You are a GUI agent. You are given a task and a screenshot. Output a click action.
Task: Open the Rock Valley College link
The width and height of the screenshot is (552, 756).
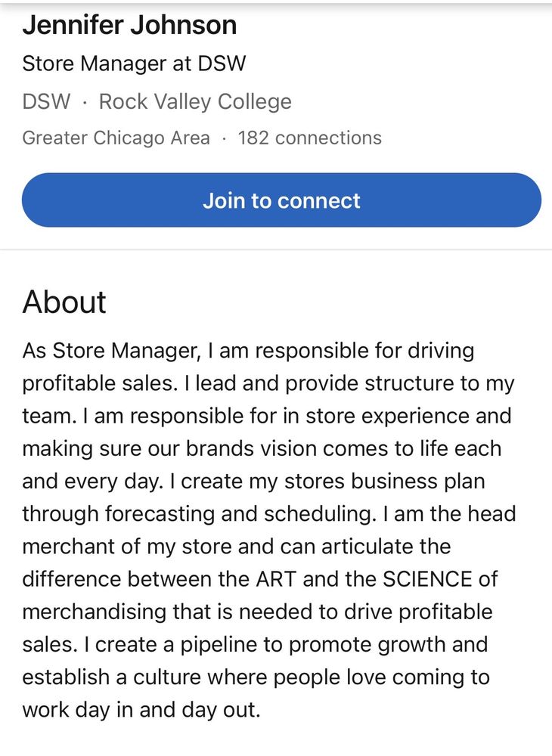(195, 101)
